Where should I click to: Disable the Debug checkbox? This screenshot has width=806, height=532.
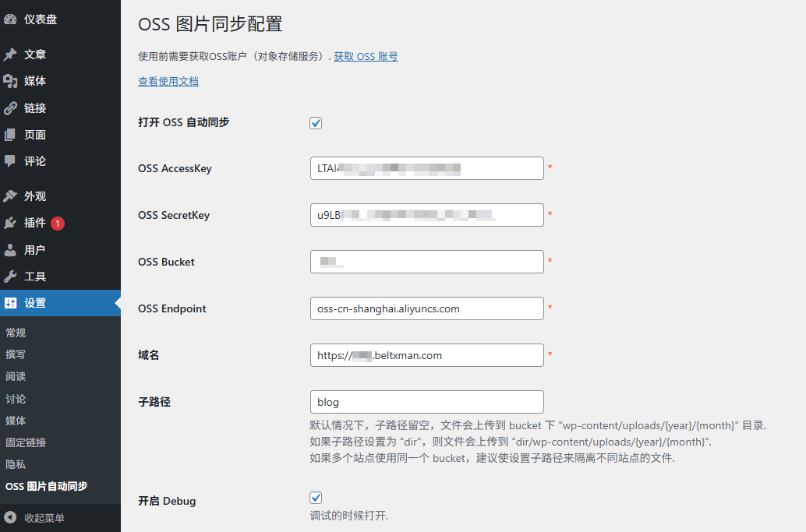pyautogui.click(x=316, y=498)
